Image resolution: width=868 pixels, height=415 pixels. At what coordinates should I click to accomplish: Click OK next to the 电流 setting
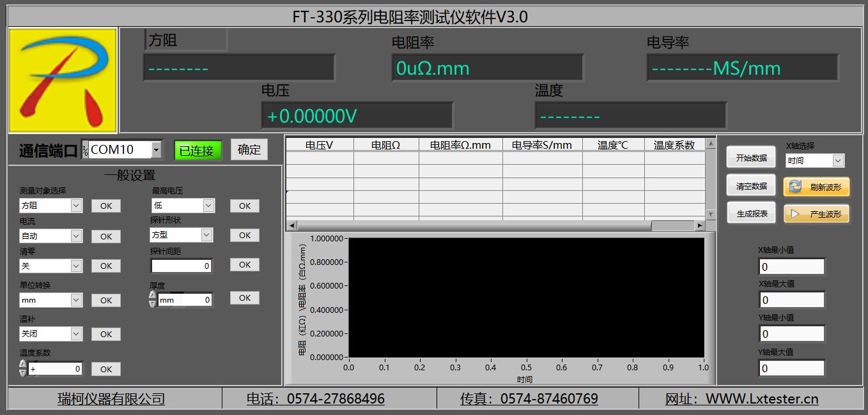[x=105, y=236]
